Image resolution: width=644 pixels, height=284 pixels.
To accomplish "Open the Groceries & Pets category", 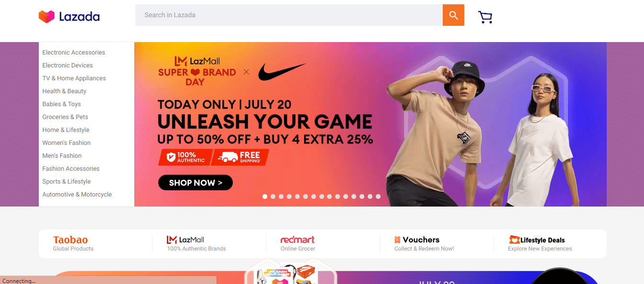I will click(x=65, y=117).
